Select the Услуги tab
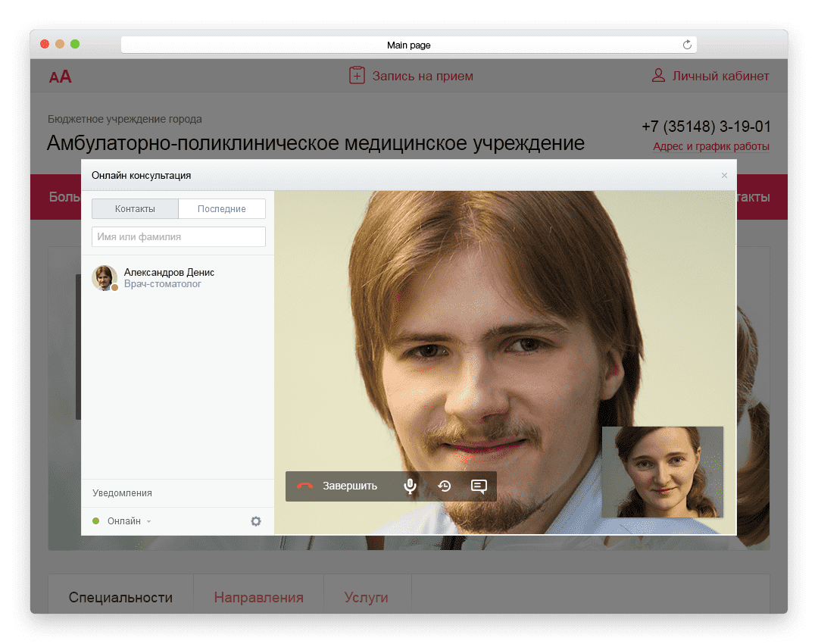 [x=367, y=597]
